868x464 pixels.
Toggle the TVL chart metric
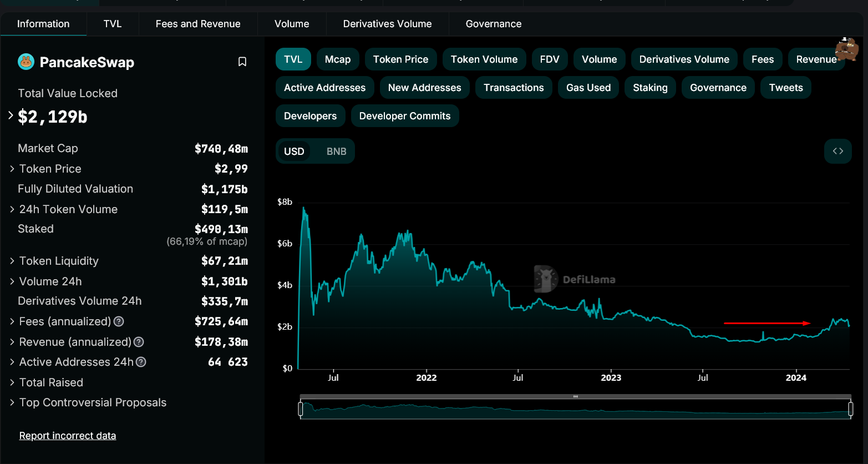[x=293, y=59]
